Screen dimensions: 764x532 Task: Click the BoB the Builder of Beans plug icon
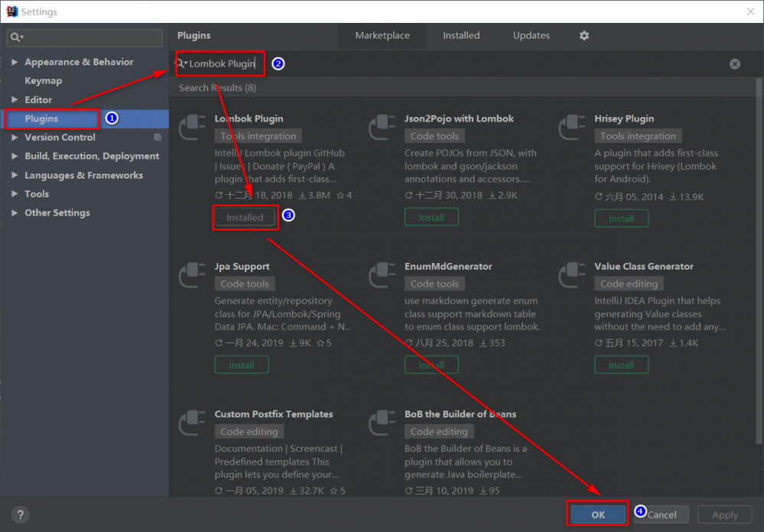(382, 423)
